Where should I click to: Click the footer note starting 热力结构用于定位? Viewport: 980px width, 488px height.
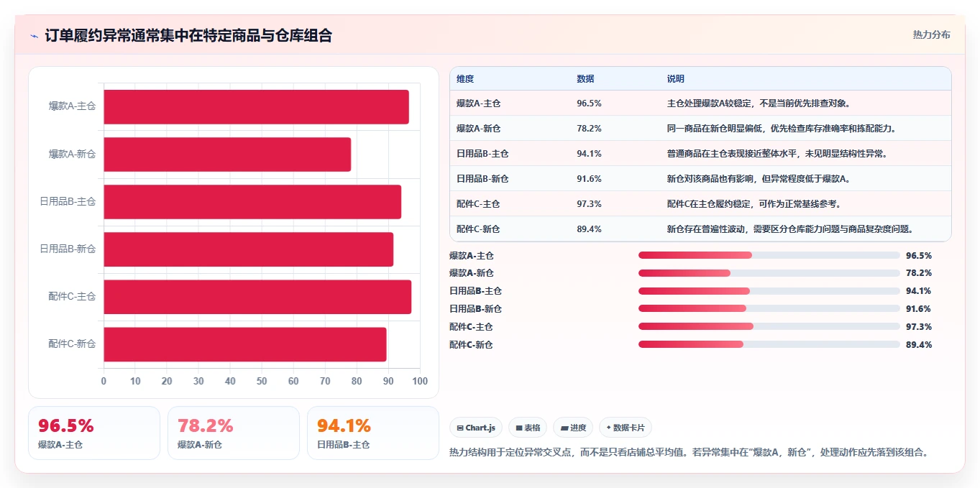[x=692, y=452]
